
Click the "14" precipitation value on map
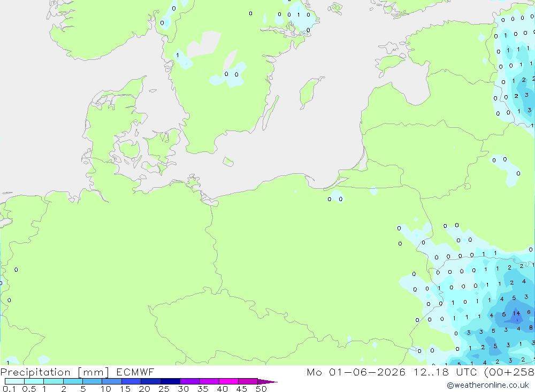coord(516,313)
